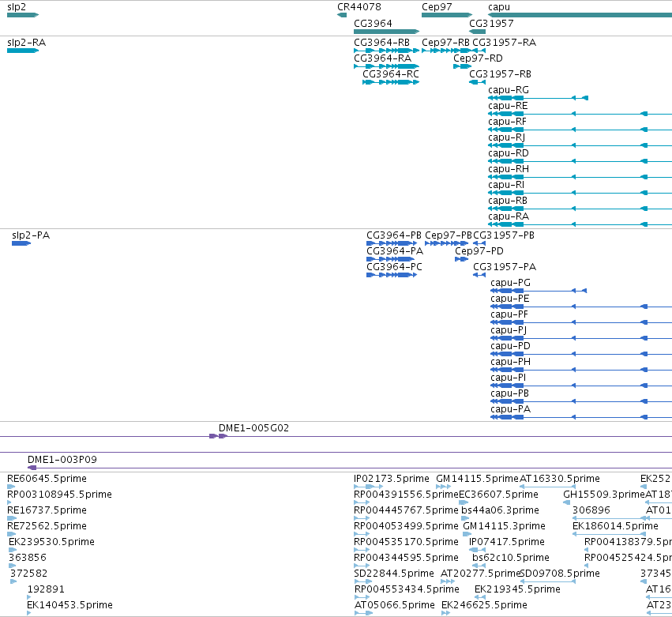
Task: Open the capu-RI transcript
Action: click(x=580, y=193)
